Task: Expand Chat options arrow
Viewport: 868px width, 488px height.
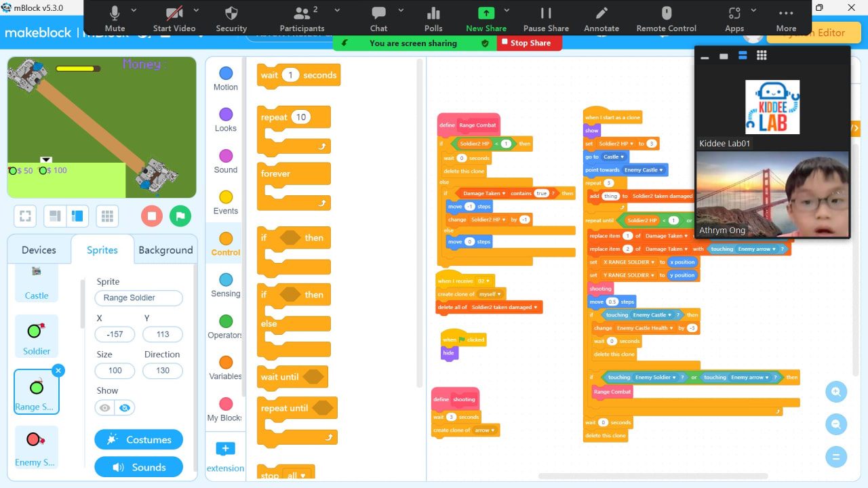Action: click(x=401, y=11)
